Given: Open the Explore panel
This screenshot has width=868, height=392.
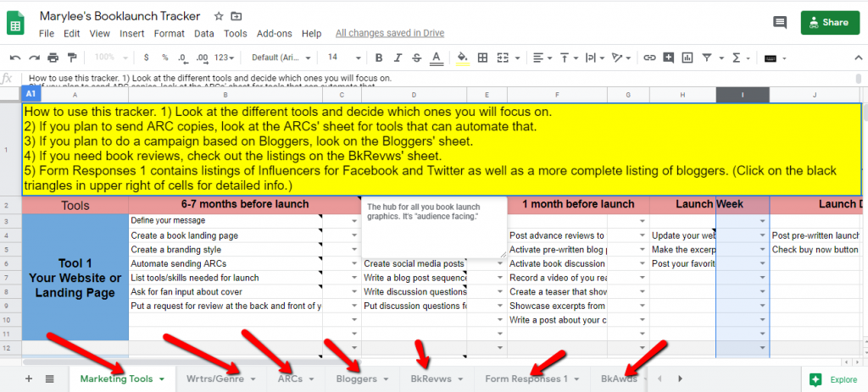Looking at the screenshot, I should (835, 379).
